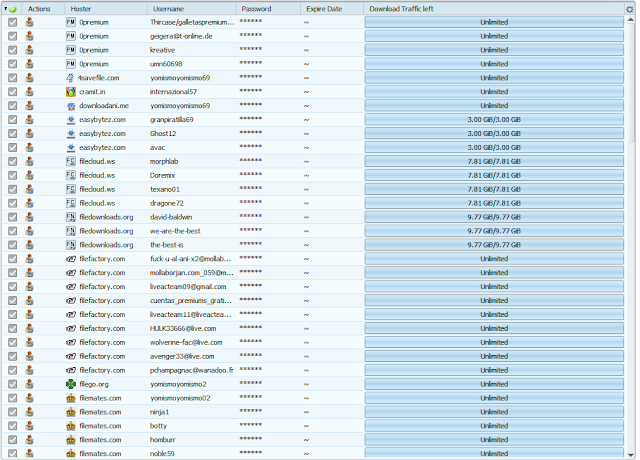
Task: Click action icon for Doremix account
Action: click(x=29, y=175)
